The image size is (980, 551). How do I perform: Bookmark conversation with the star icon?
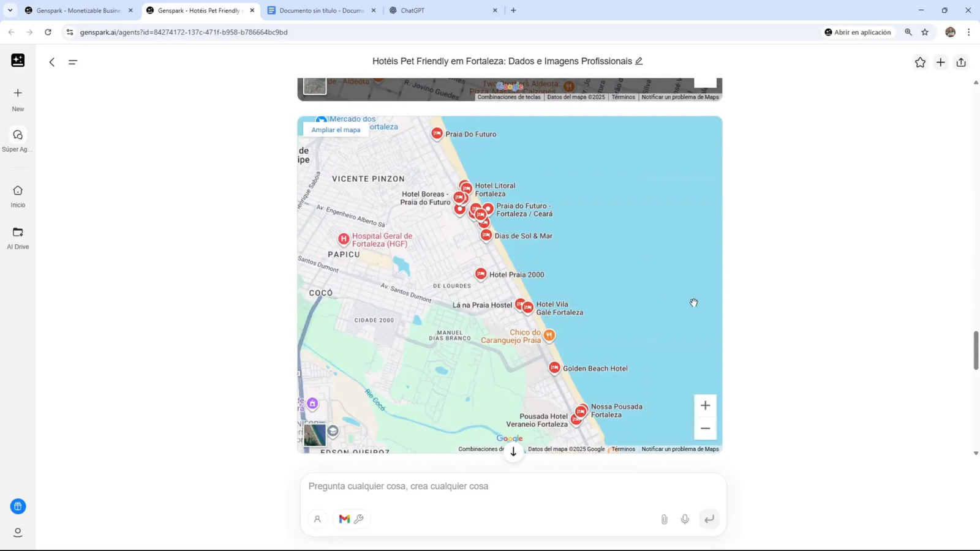tap(920, 62)
